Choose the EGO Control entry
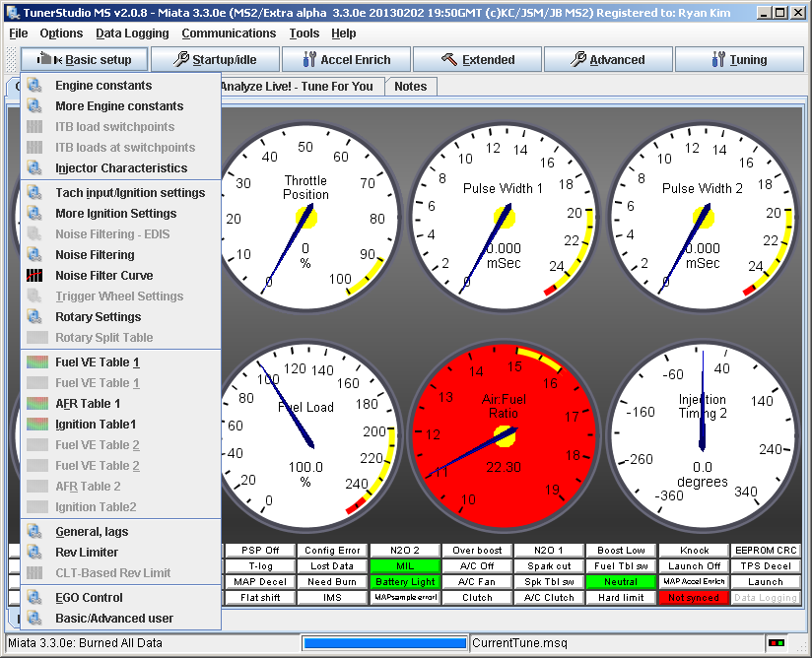 (x=89, y=598)
